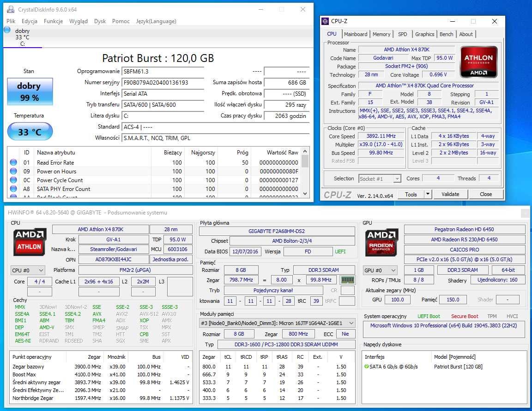Open the Socket #1 selection dropdown
This screenshot has height=411, width=532.
click(x=380, y=178)
